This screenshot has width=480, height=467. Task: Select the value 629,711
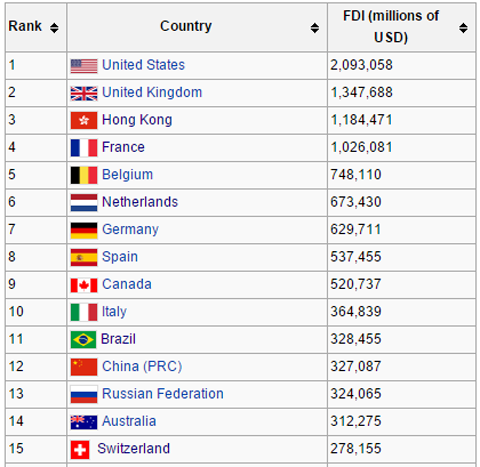point(356,229)
